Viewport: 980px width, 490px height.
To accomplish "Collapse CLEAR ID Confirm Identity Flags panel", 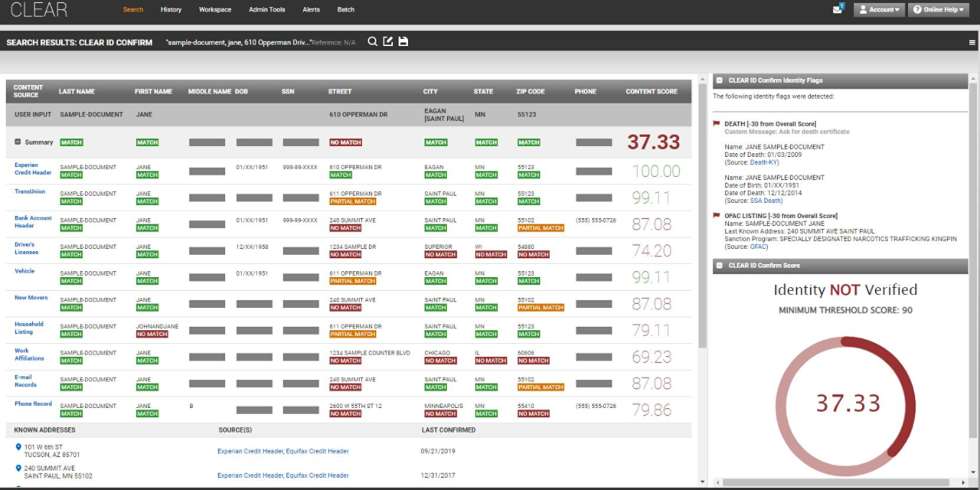I will pyautogui.click(x=719, y=80).
